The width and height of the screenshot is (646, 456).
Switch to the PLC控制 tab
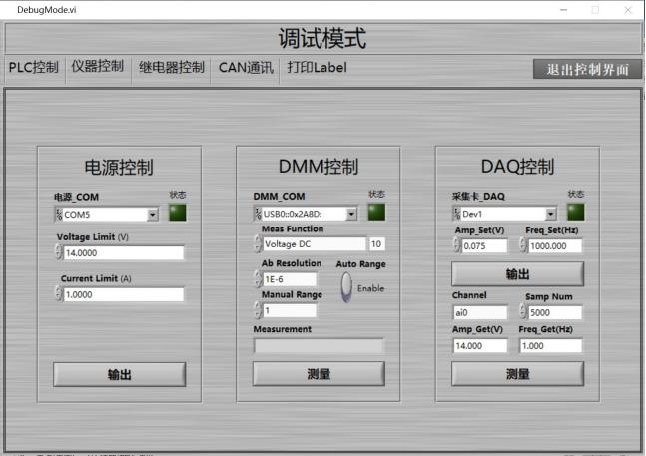coord(33,68)
